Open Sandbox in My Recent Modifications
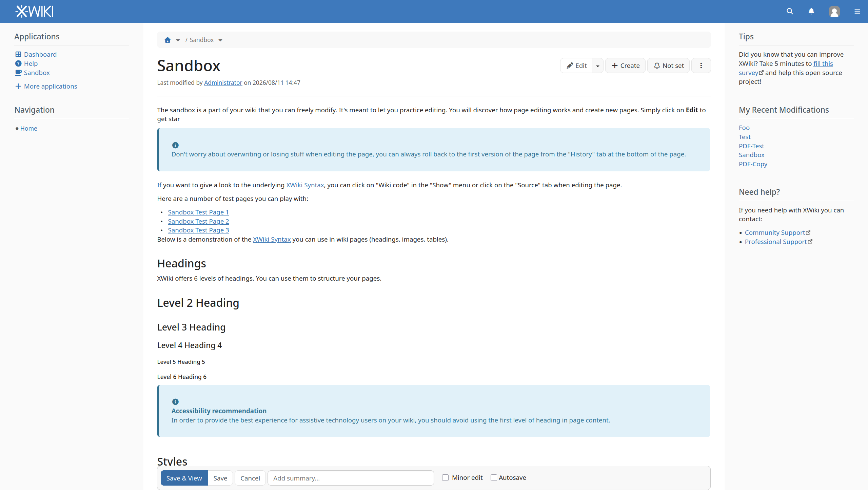868x490 pixels. coord(752,155)
